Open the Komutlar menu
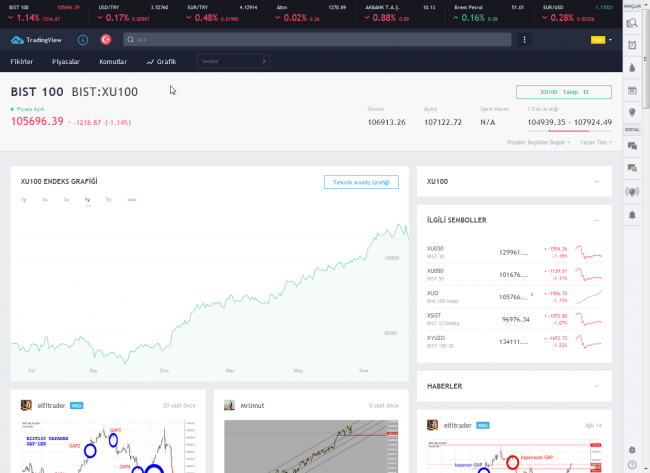The width and height of the screenshot is (650, 473). click(113, 61)
